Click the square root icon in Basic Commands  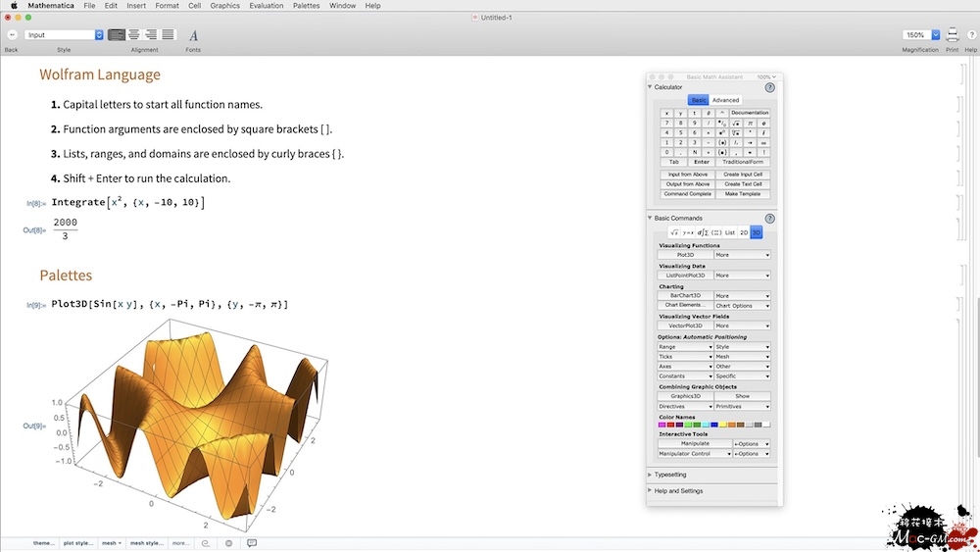click(674, 232)
